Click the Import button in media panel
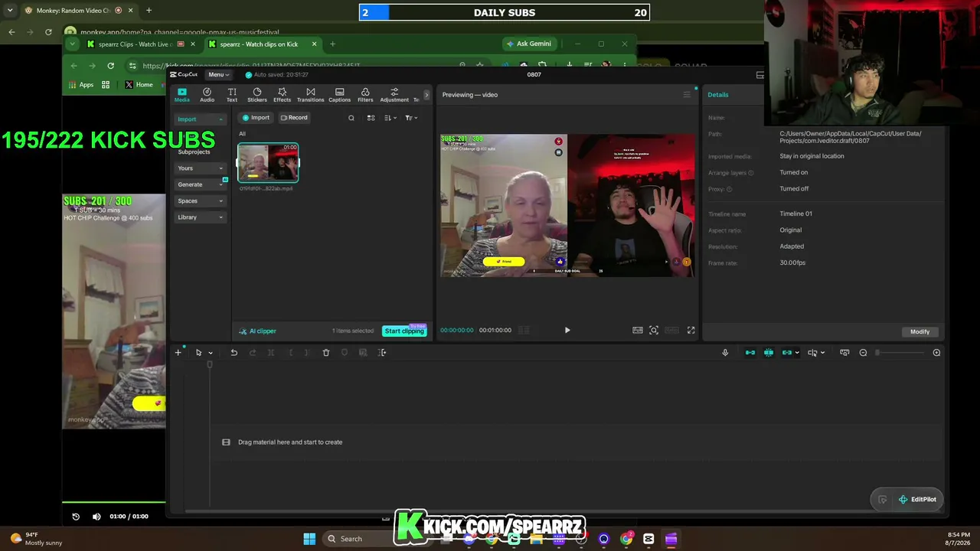Screen dimensions: 980x551 (256, 118)
